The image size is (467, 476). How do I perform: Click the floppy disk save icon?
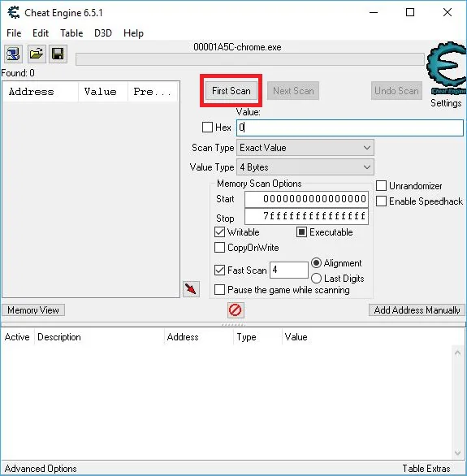58,54
